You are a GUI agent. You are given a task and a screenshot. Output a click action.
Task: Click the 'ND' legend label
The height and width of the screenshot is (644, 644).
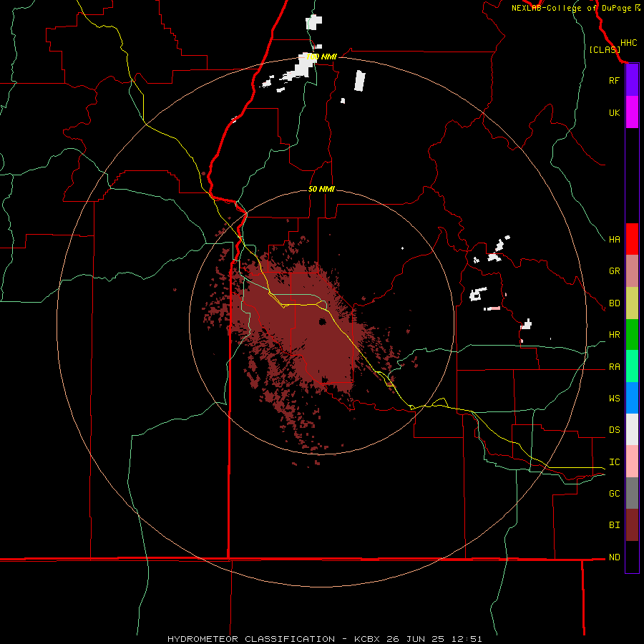click(614, 557)
